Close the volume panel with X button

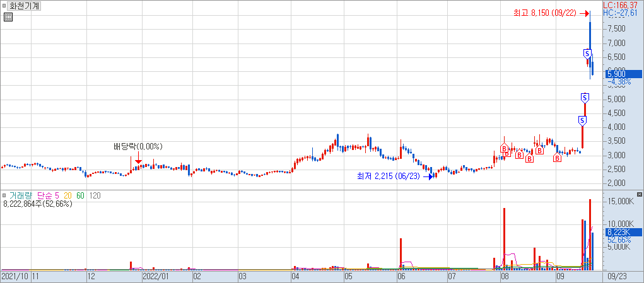(639, 194)
